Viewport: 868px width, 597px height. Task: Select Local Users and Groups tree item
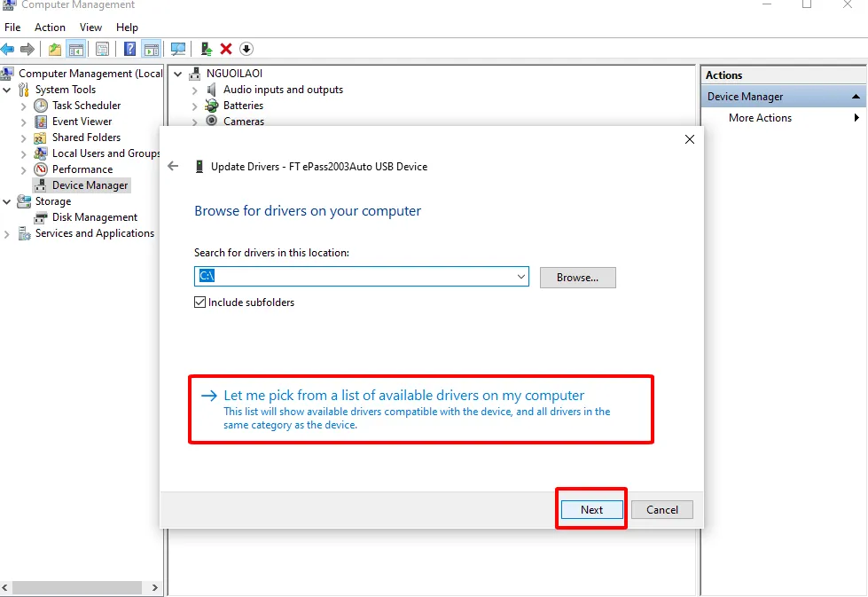tap(106, 153)
